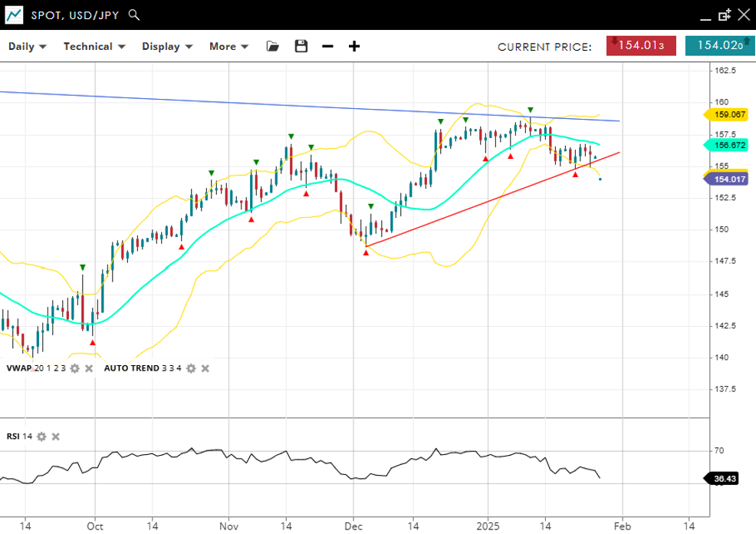Open the Technical indicators dropdown

pyautogui.click(x=94, y=46)
